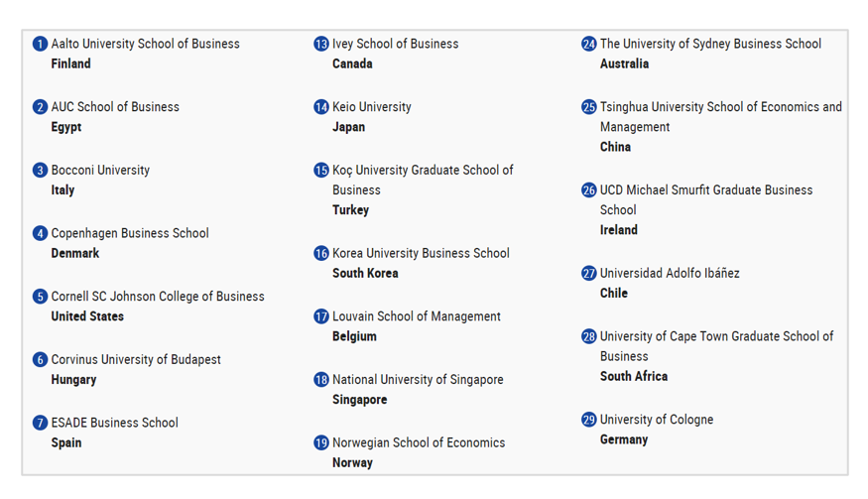Click National University of Singapore

tap(418, 379)
